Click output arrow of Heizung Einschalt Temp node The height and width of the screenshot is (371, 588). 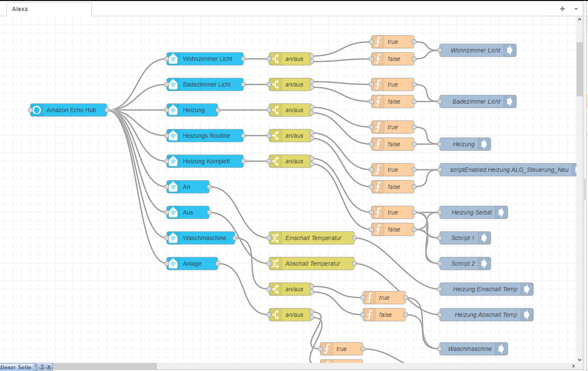(527, 289)
